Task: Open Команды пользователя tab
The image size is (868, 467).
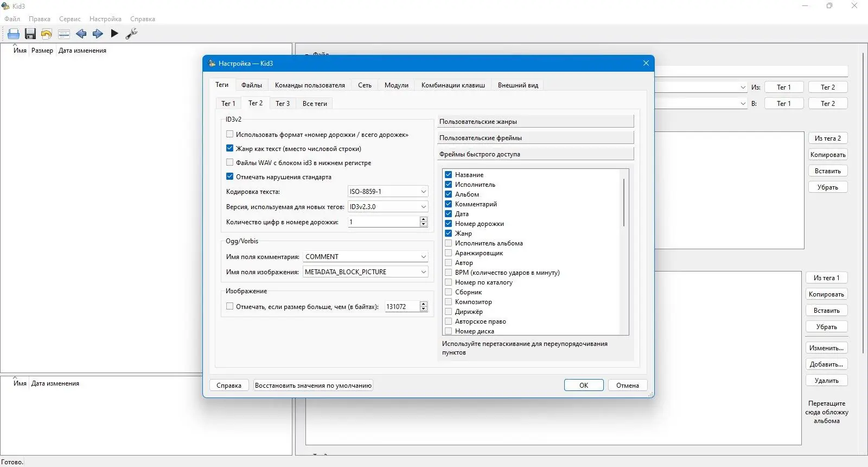Action: (310, 85)
